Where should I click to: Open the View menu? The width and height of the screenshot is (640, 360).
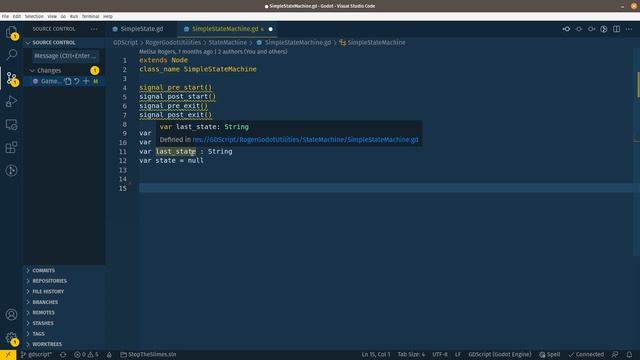tap(52, 17)
